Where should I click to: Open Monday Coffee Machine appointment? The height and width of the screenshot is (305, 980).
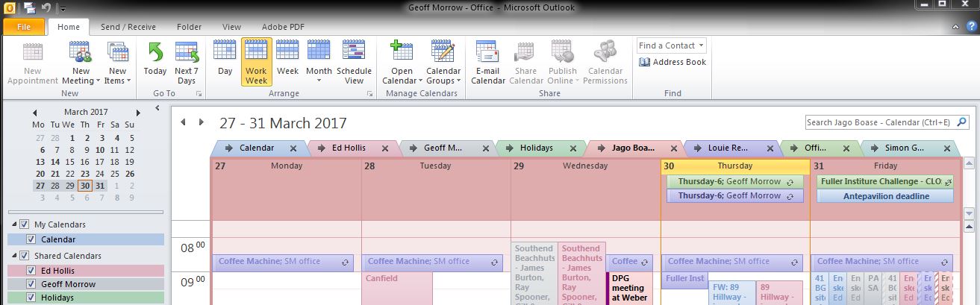click(x=284, y=262)
